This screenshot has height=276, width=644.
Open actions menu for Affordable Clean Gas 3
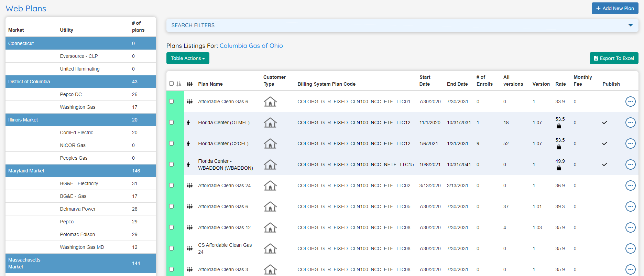(630, 269)
